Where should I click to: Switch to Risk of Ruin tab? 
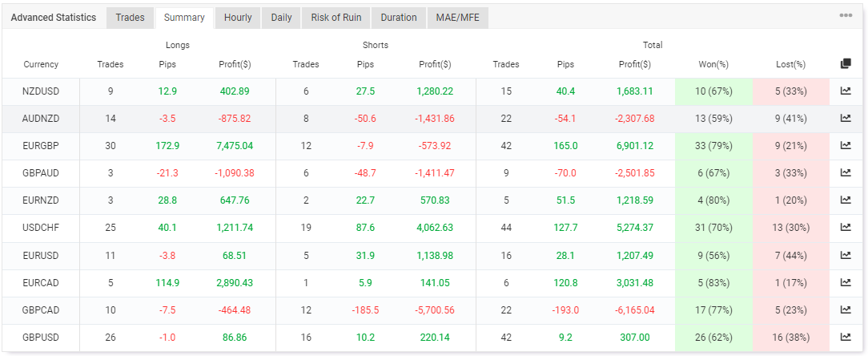336,18
